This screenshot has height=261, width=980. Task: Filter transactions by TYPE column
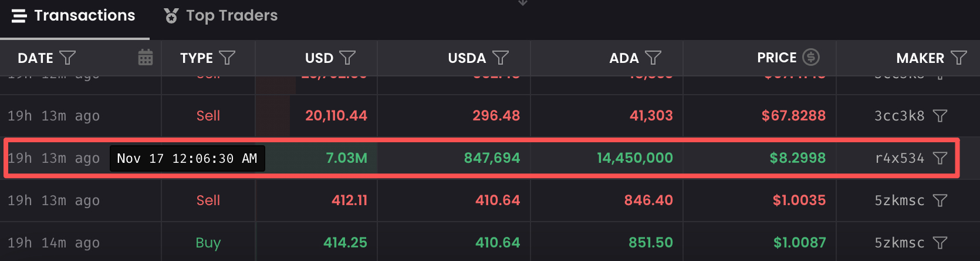coord(227,58)
